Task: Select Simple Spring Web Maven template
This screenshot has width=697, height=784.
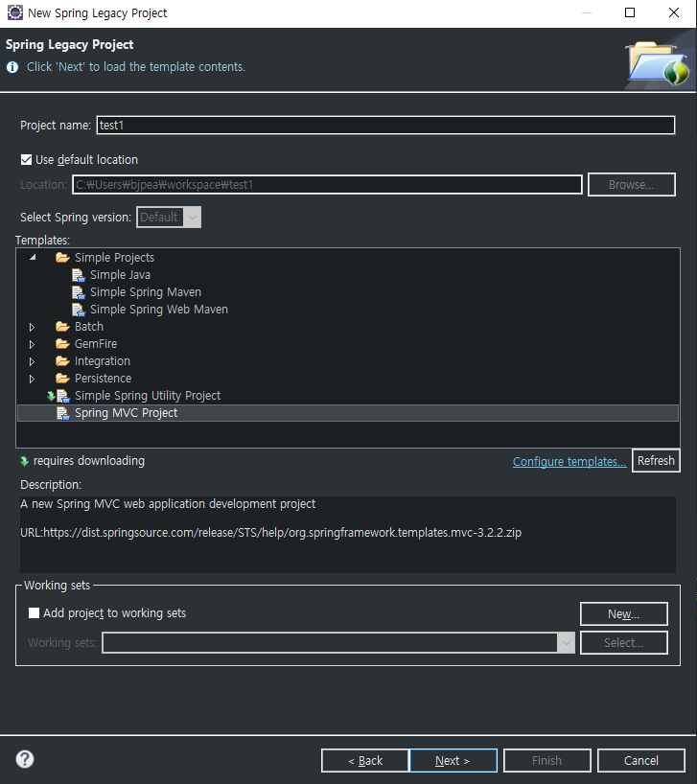Action: pos(159,310)
